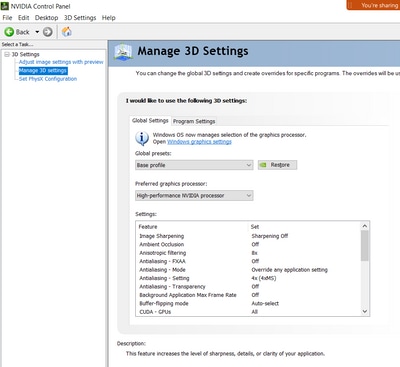This screenshot has width=400, height=367.
Task: Open the Desktop menu
Action: click(46, 18)
